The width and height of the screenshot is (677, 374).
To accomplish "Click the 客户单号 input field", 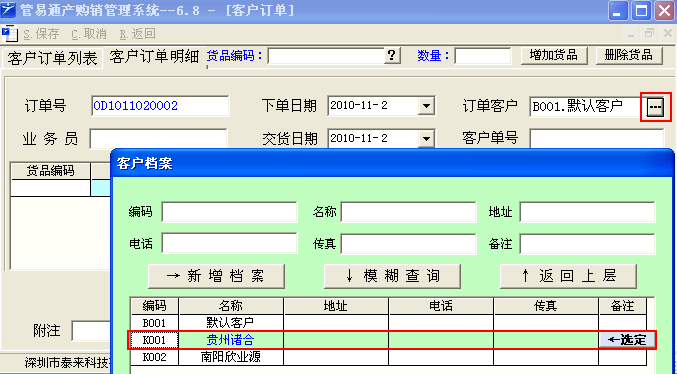I will tap(596, 139).
